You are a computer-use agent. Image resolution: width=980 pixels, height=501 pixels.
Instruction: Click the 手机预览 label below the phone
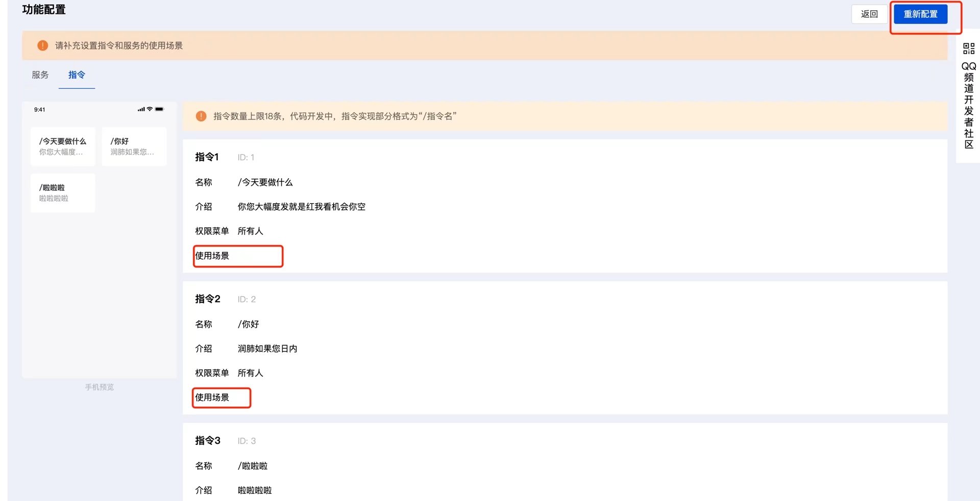pos(100,387)
